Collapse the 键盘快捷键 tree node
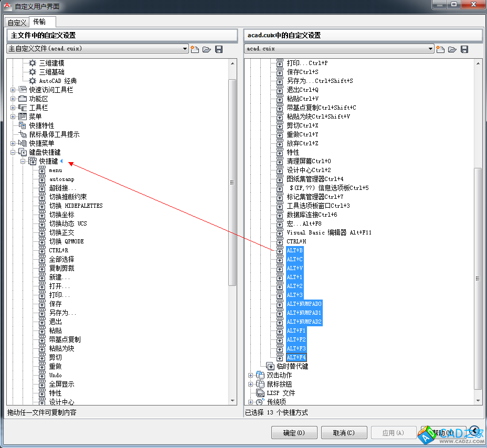The image size is (487, 448). click(x=13, y=152)
